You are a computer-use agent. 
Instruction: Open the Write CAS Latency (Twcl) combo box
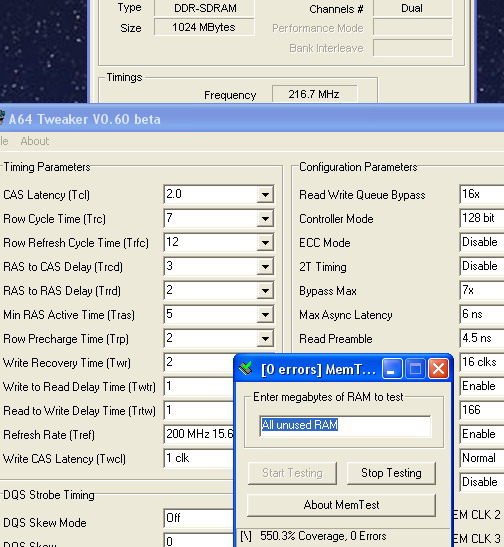[x=199, y=458]
